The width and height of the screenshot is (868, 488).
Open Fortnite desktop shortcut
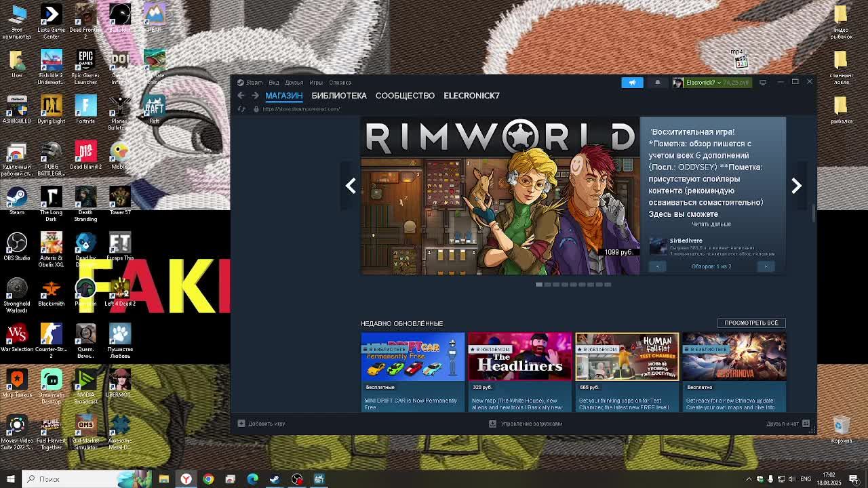pyautogui.click(x=85, y=110)
